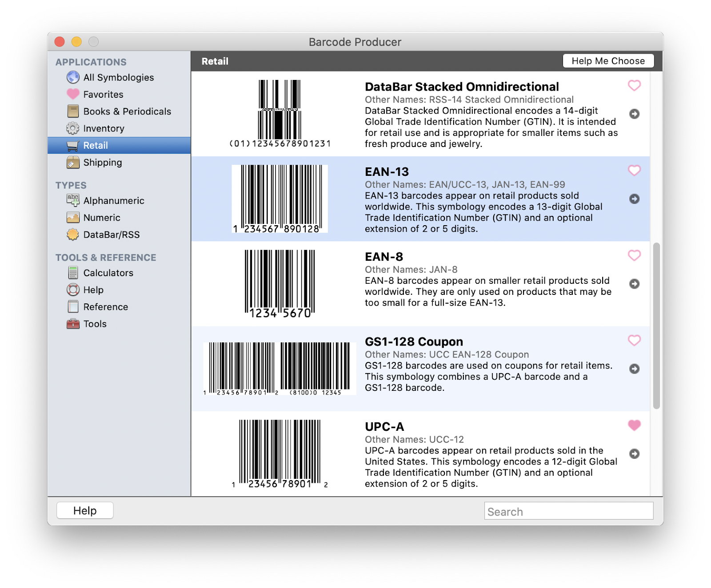Click the vertical scrollbar of the barcode list

point(656,326)
